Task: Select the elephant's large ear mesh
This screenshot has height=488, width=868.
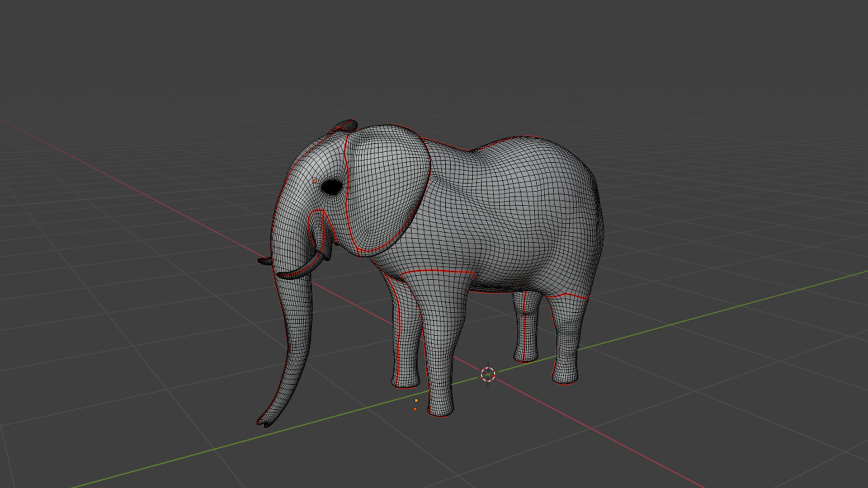Action: pyautogui.click(x=388, y=190)
